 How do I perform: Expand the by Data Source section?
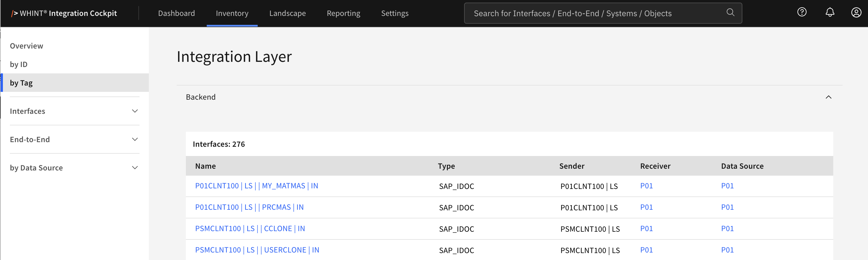[x=135, y=168]
